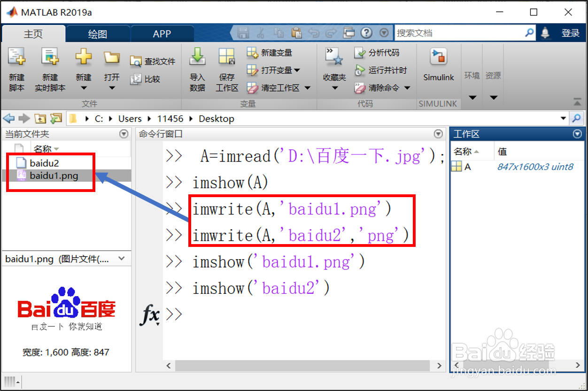This screenshot has width=588, height=391.
Task: Click the Open (打开) folder icon
Action: [x=112, y=57]
